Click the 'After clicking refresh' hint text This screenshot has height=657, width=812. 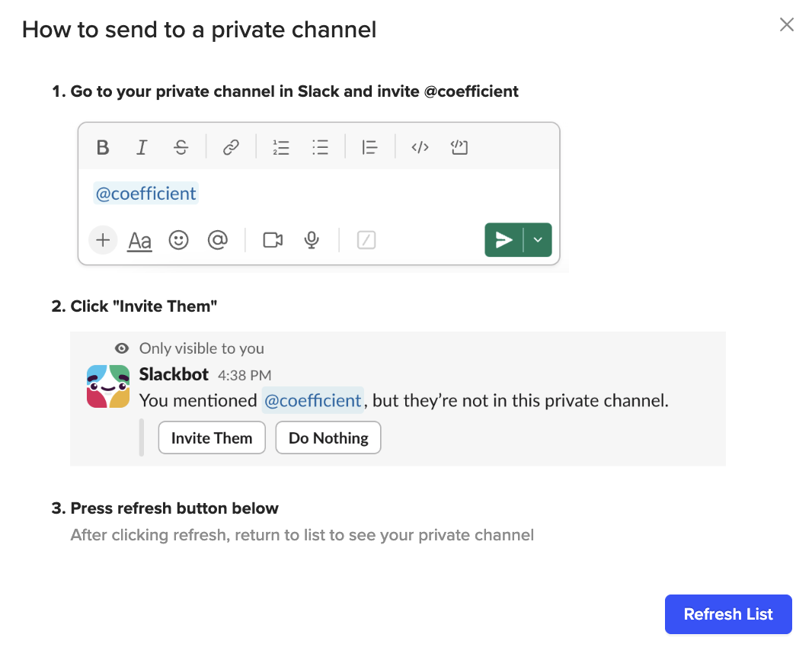[302, 535]
